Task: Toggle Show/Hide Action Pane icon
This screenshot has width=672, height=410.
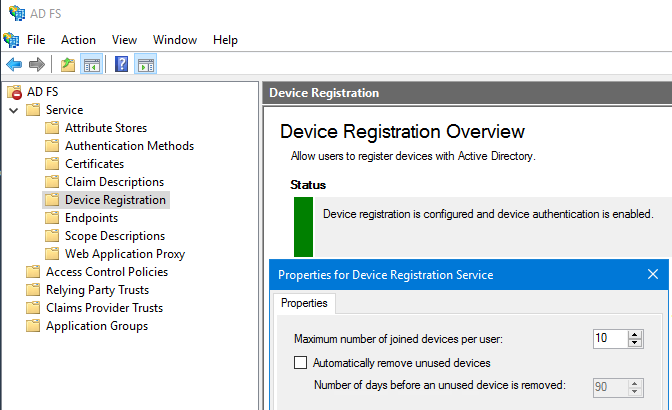Action: 145,65
